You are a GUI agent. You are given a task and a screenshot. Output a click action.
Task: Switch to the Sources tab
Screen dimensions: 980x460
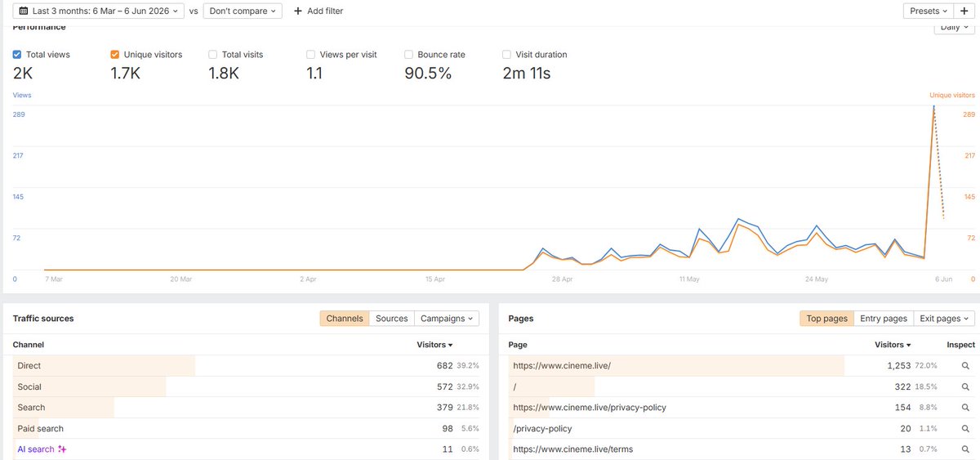[x=392, y=319]
